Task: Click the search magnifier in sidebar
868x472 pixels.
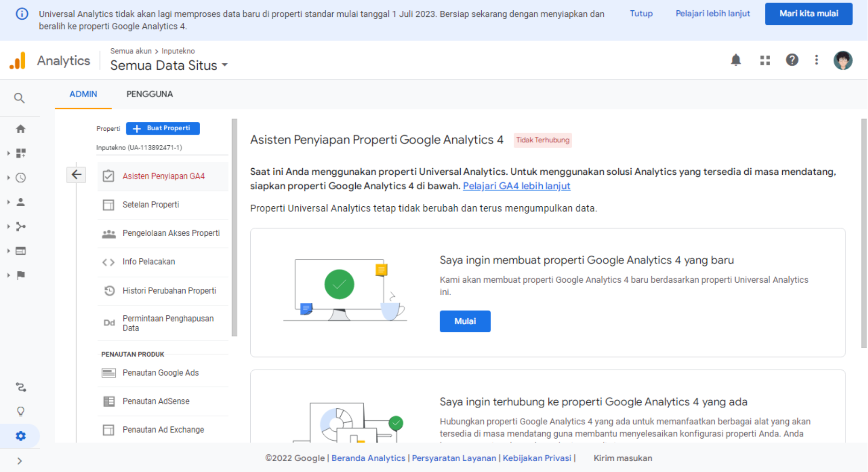Action: [x=19, y=98]
